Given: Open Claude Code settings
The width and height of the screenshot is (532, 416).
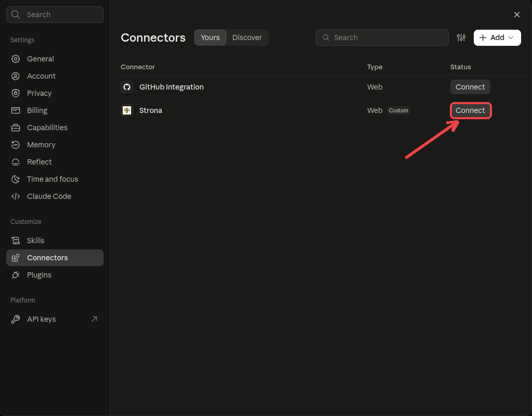Looking at the screenshot, I should pyautogui.click(x=55, y=196).
